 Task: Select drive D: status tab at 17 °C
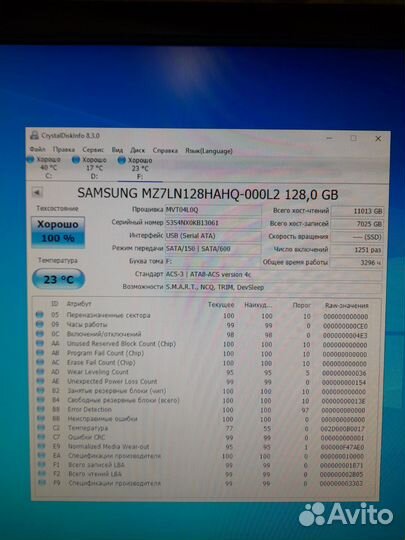(x=90, y=168)
